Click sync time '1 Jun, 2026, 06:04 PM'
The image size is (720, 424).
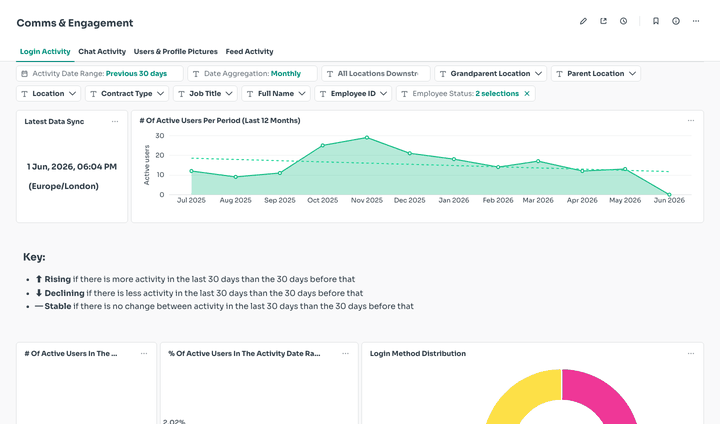coord(72,167)
